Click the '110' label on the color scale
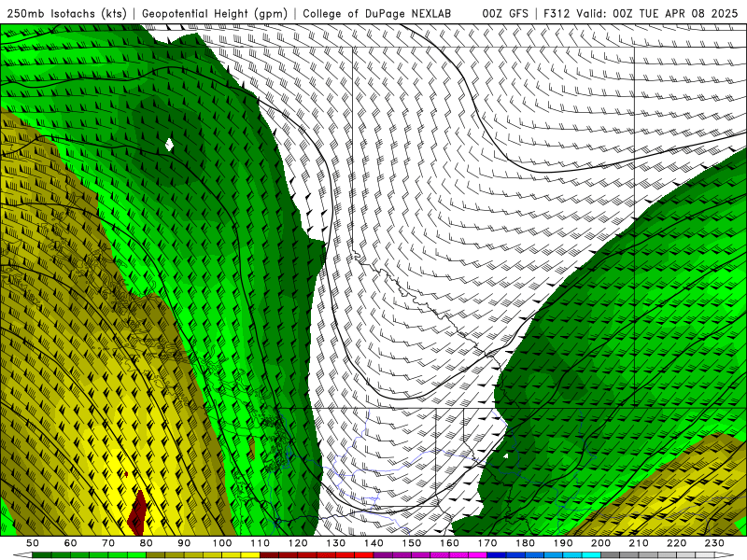Image resolution: width=747 pixels, height=560 pixels. (x=261, y=543)
